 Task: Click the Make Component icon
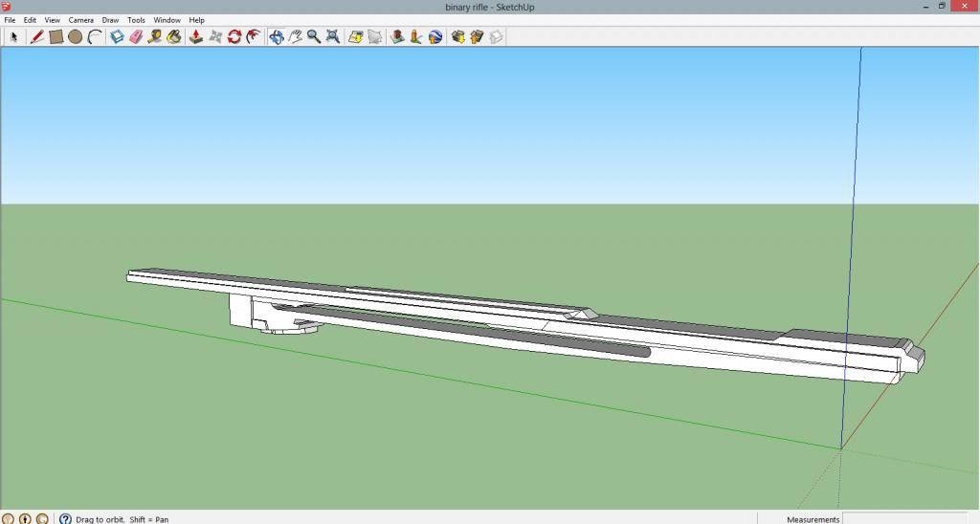point(117,37)
